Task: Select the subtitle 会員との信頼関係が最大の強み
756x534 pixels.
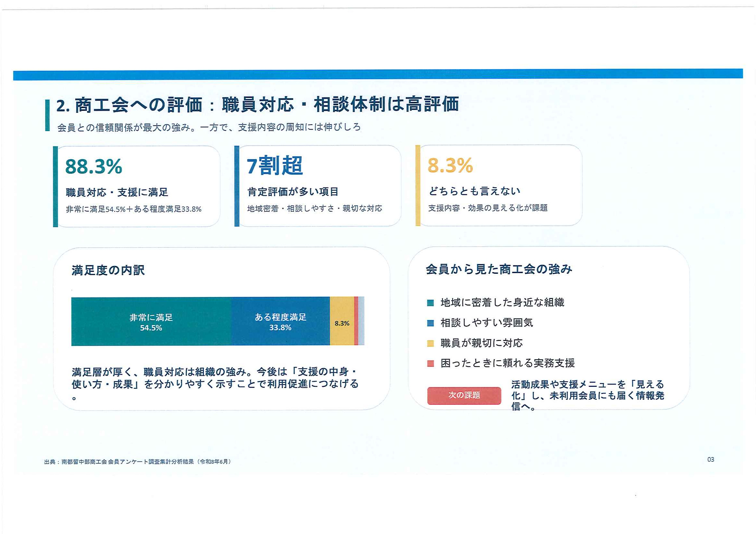Action: click(x=209, y=127)
